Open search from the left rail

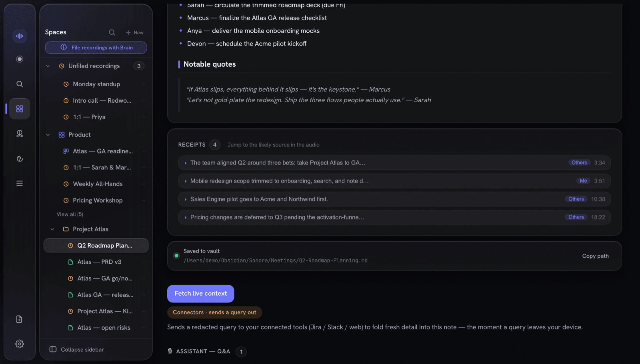19,84
